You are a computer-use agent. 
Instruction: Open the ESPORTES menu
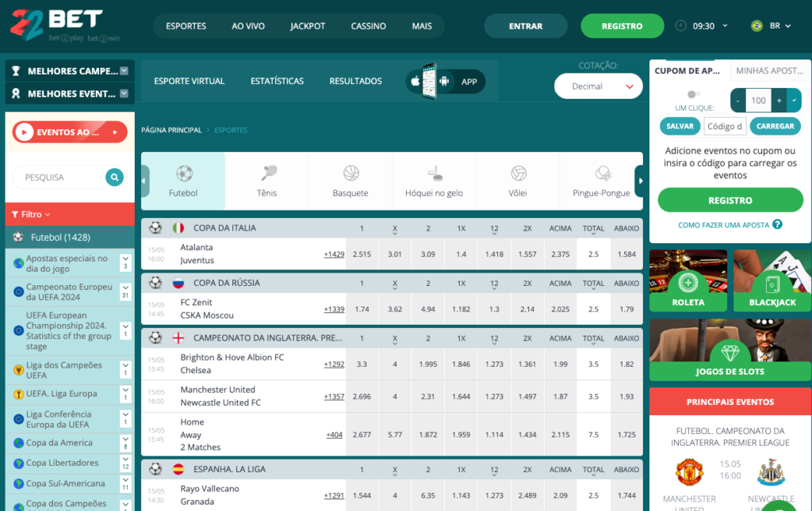186,26
